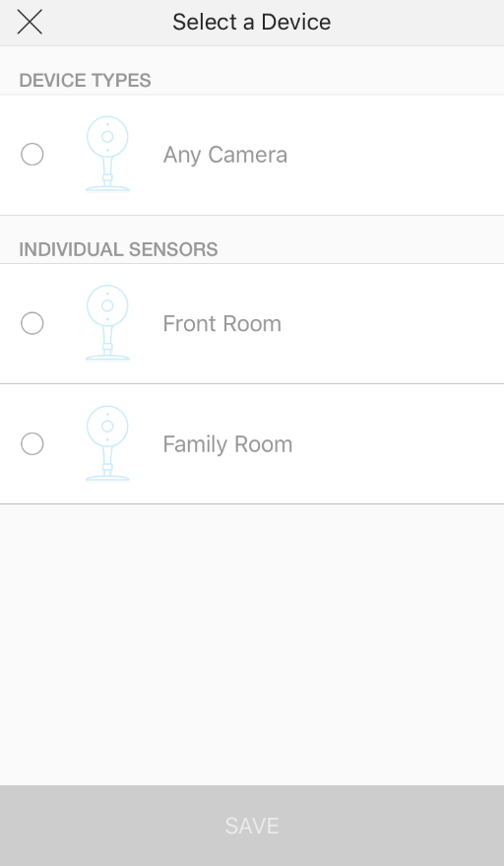Click the Front Room camera icon
Screen dimensions: 504x866
[107, 323]
